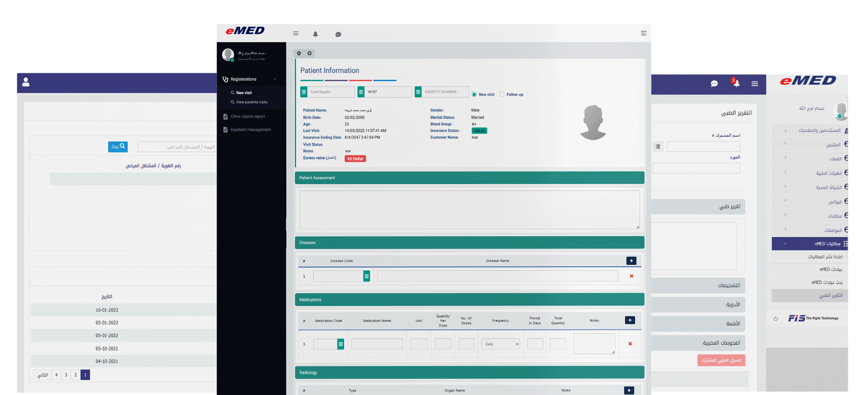Click the blue بحث search button
Image resolution: width=868 pixels, height=395 pixels.
coord(118,146)
